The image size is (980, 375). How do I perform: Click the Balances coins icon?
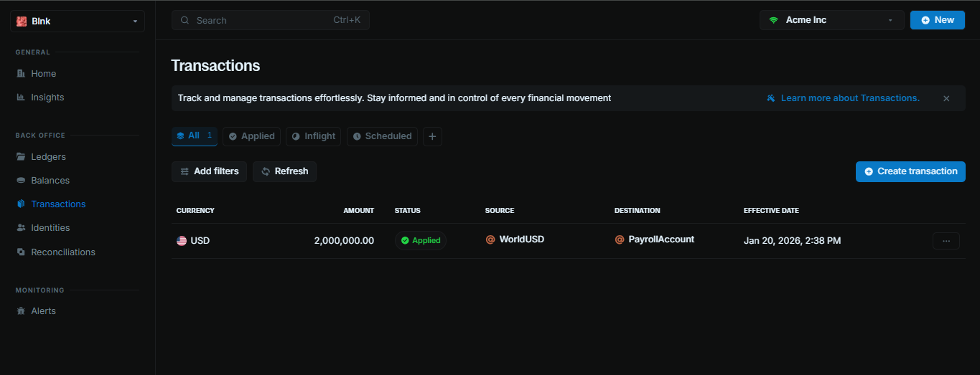pyautogui.click(x=21, y=180)
